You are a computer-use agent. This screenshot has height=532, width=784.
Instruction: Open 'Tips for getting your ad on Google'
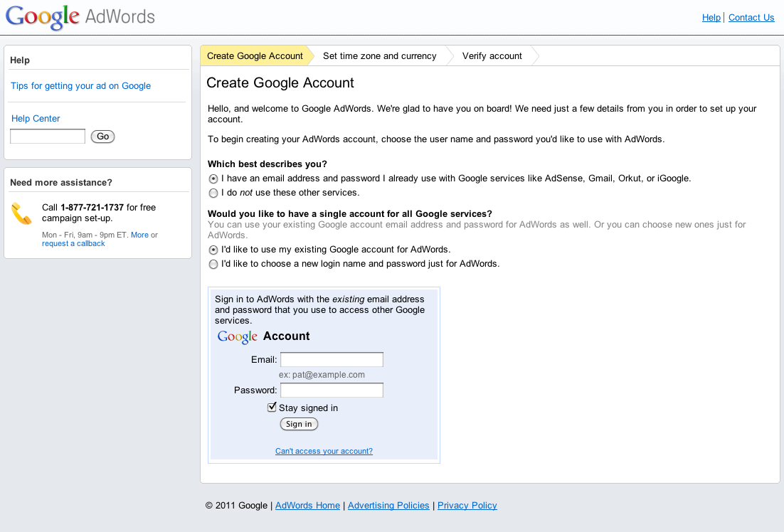pyautogui.click(x=80, y=86)
